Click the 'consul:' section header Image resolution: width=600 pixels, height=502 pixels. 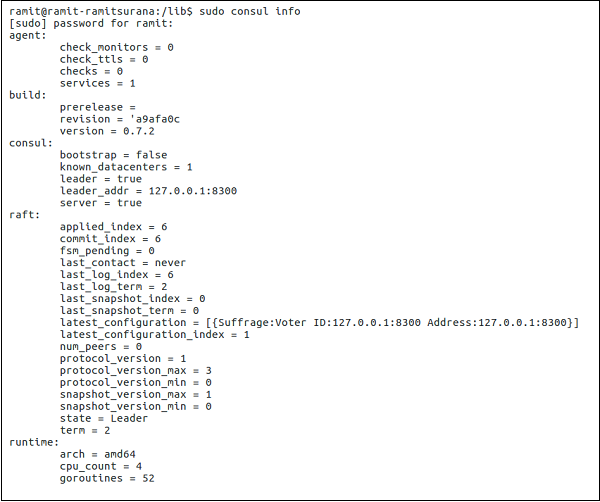[30, 143]
